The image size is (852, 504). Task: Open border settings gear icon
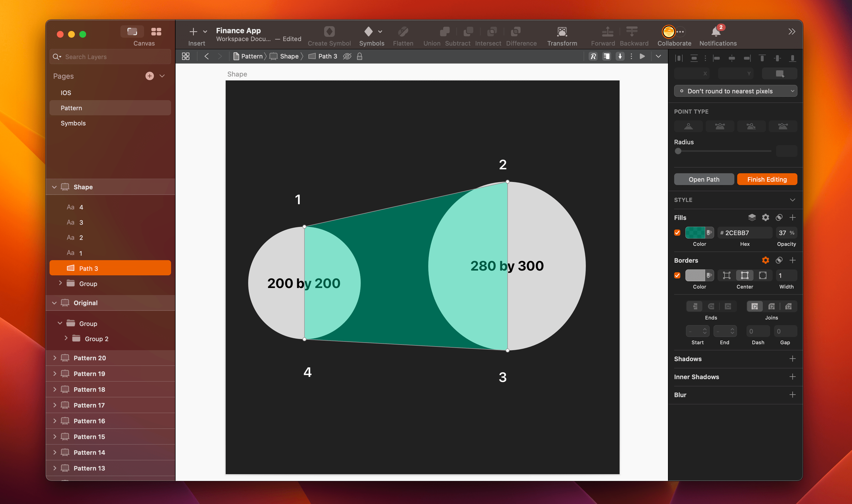(765, 260)
